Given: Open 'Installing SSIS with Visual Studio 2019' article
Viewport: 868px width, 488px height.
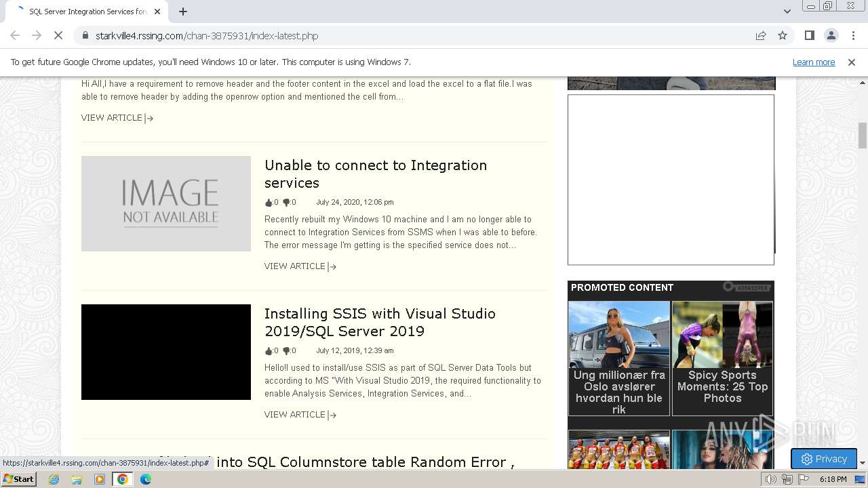Looking at the screenshot, I should coord(380,323).
